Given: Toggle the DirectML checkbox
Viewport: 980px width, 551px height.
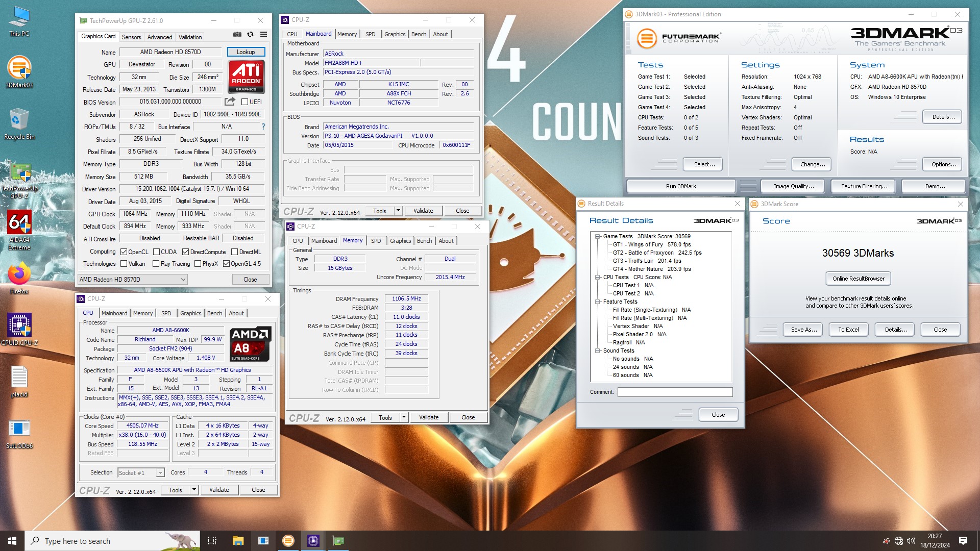Looking at the screenshot, I should [x=234, y=252].
